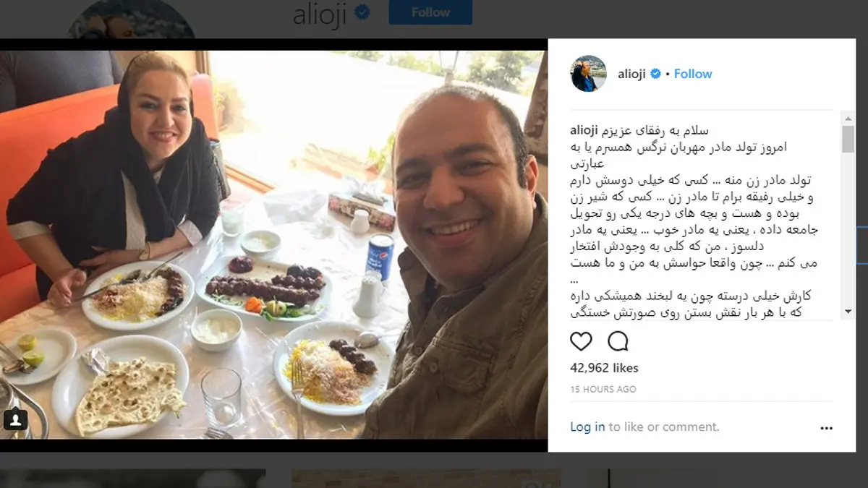868x488 pixels.
Task: Click the heart like icon
Action: pyautogui.click(x=581, y=341)
